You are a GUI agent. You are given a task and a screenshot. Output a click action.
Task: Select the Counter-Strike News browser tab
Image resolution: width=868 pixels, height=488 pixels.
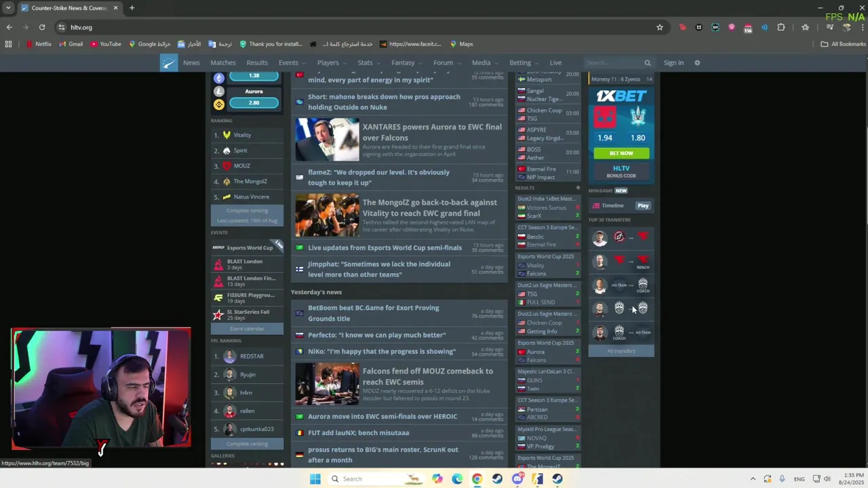[x=70, y=8]
